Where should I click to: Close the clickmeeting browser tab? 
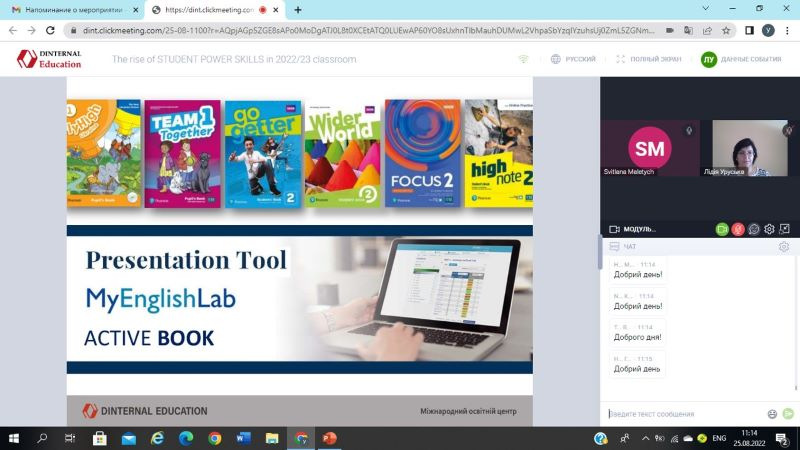pos(276,10)
